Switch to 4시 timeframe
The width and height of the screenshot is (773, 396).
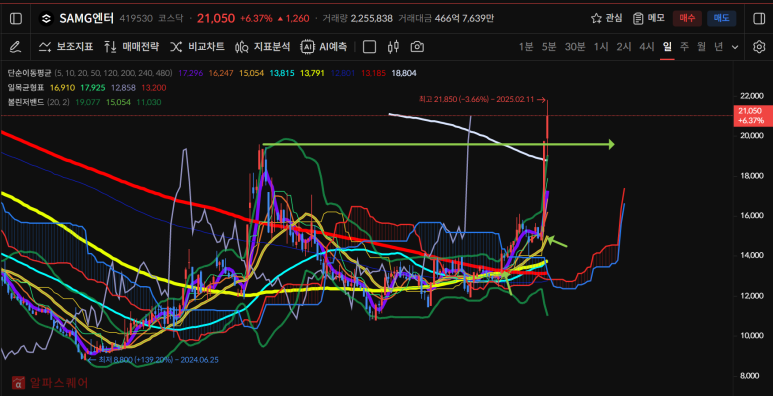(x=647, y=47)
